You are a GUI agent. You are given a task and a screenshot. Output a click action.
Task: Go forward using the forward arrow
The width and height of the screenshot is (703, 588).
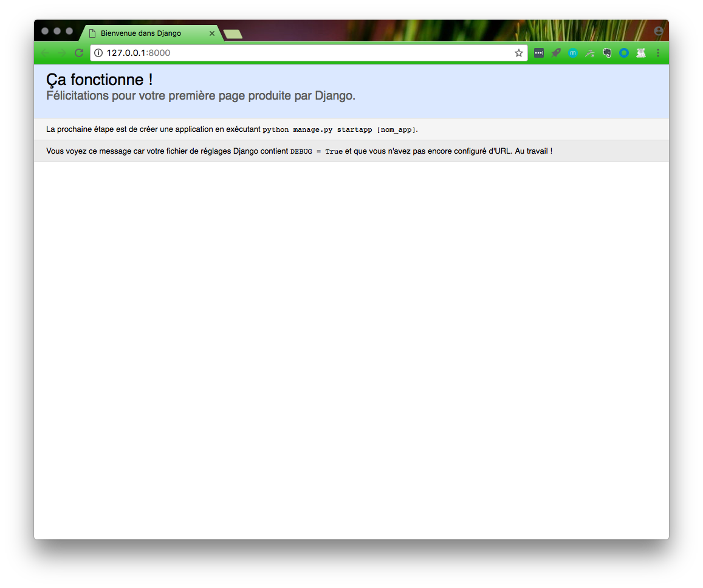(62, 53)
